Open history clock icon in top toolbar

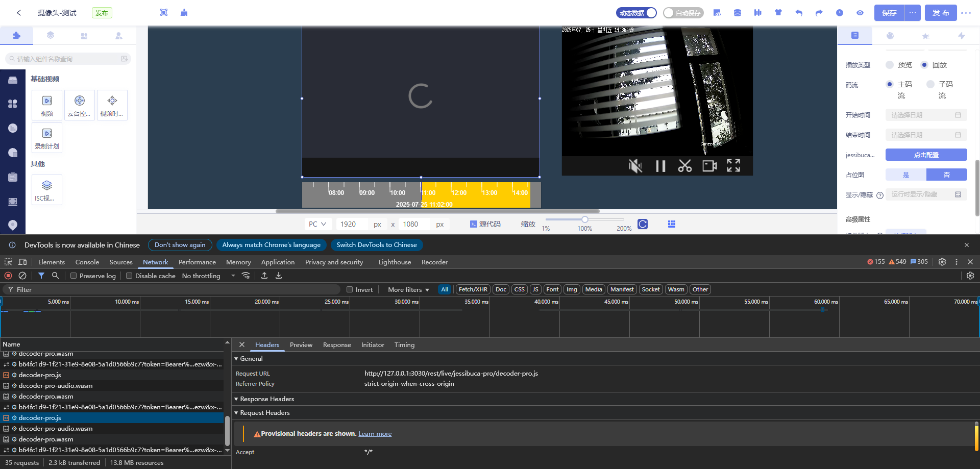(840, 13)
